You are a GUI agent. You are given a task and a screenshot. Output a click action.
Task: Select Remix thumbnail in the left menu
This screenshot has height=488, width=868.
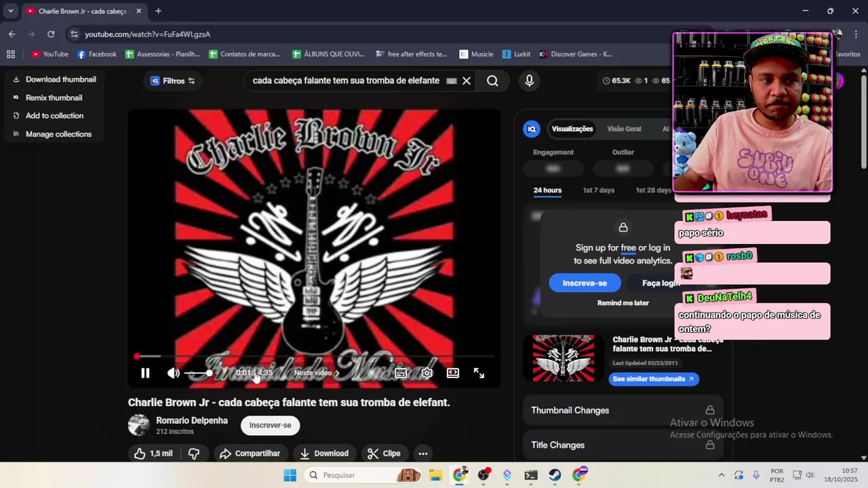point(47,98)
